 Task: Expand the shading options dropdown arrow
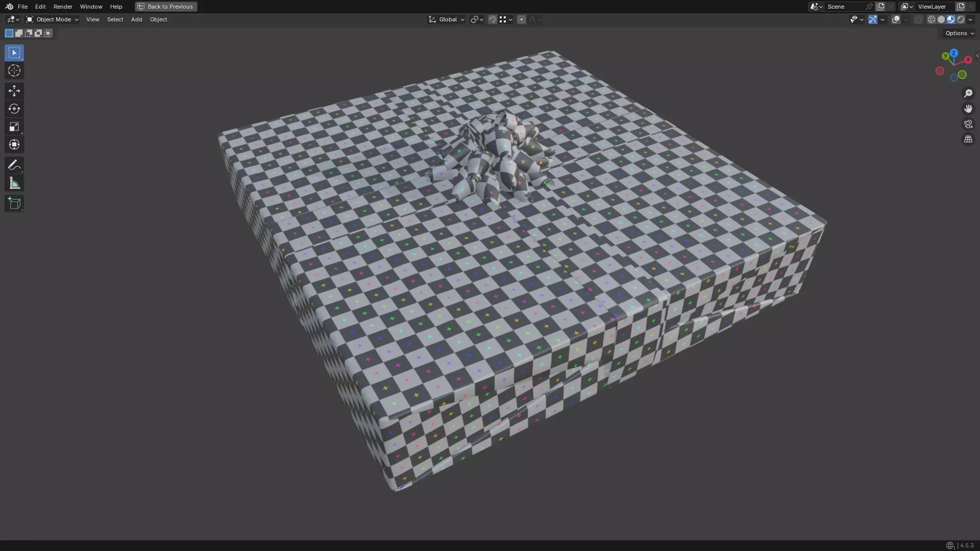[x=970, y=19]
